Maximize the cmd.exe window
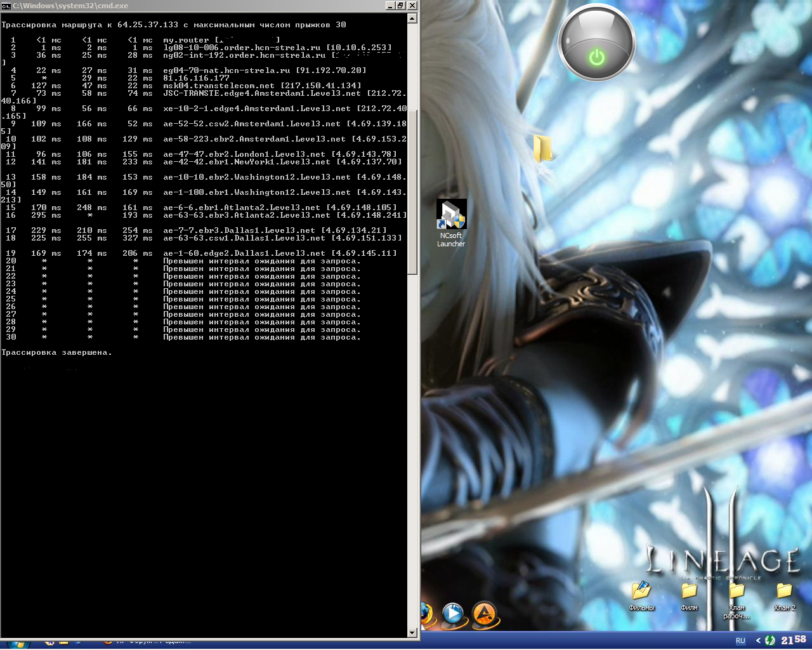The image size is (812, 650). coord(400,6)
